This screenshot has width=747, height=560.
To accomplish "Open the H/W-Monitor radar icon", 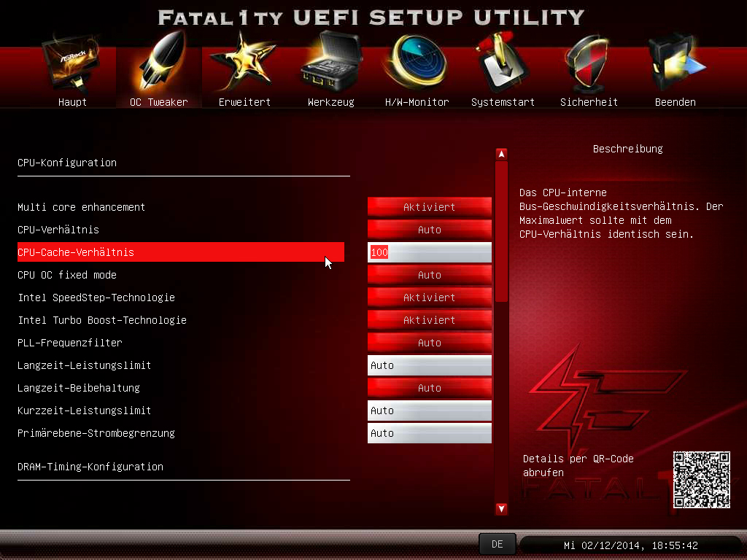I will [x=417, y=62].
